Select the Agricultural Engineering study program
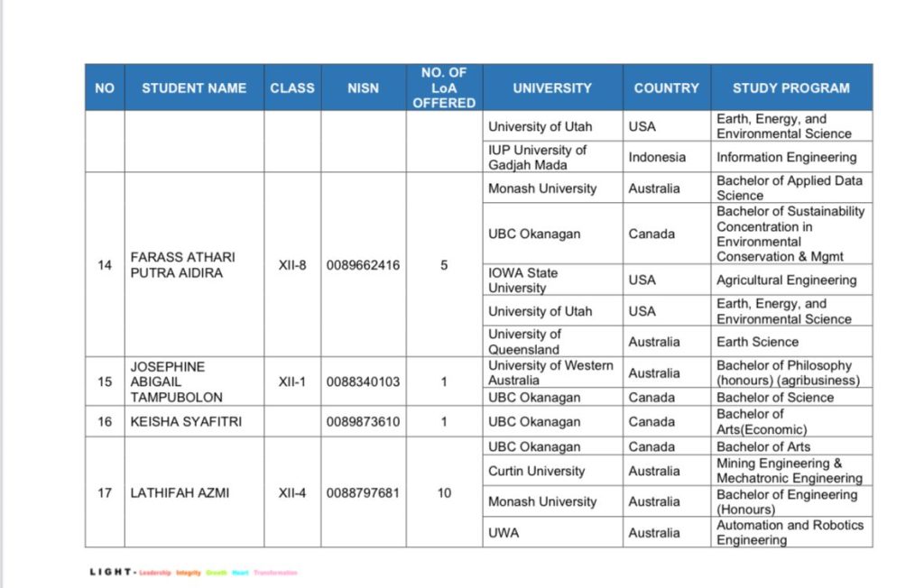The height and width of the screenshot is (588, 924). tap(786, 280)
